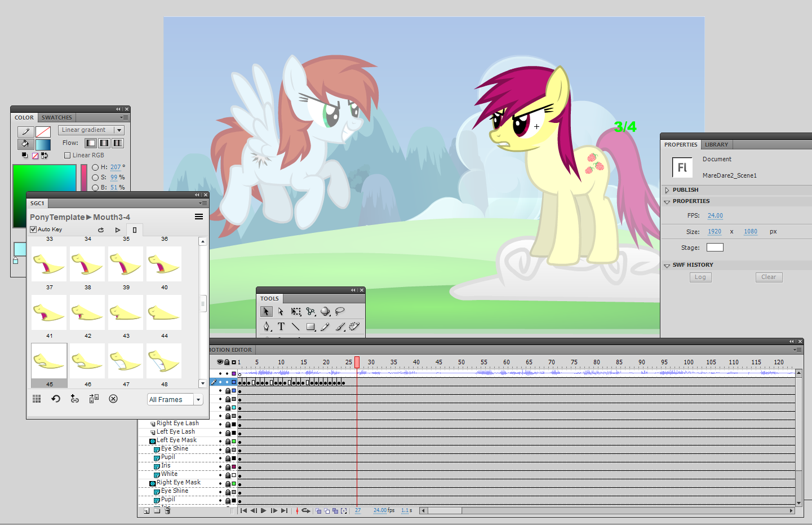The height and width of the screenshot is (525, 812).
Task: Open the All Frames dropdown
Action: 175,399
